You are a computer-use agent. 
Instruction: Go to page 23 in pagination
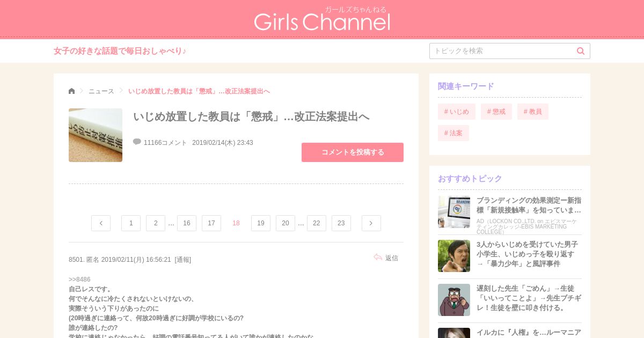341,223
